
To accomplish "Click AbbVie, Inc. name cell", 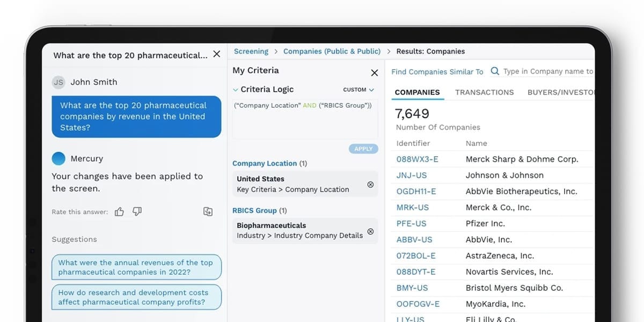I will (x=489, y=240).
